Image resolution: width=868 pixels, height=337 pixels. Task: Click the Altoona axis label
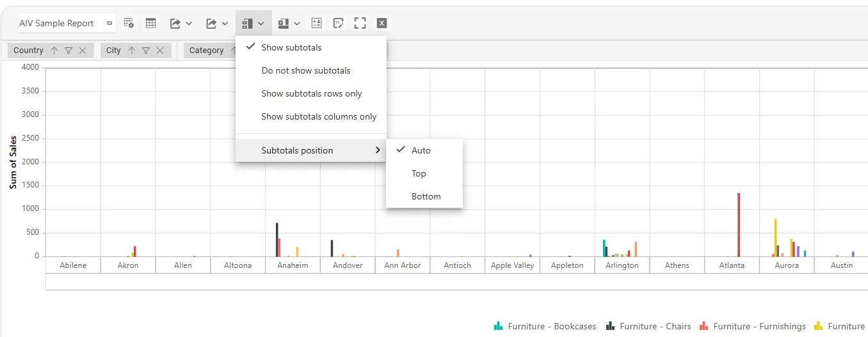pos(238,265)
